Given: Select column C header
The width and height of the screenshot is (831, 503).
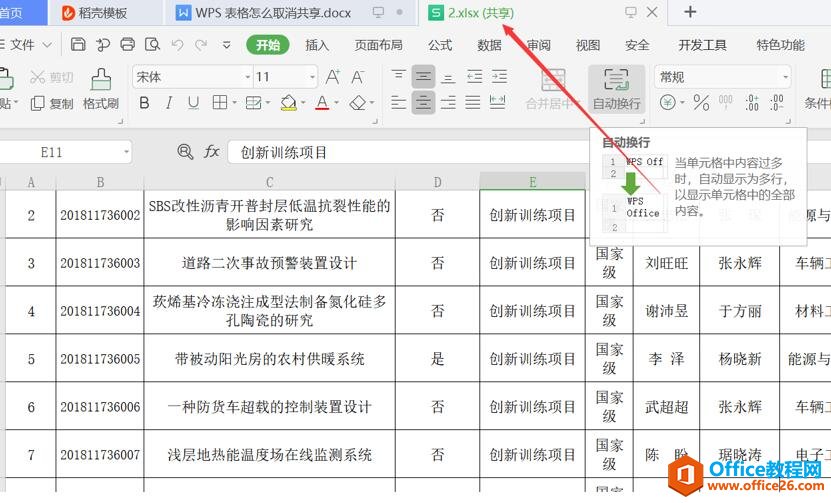Looking at the screenshot, I should click(x=269, y=182).
